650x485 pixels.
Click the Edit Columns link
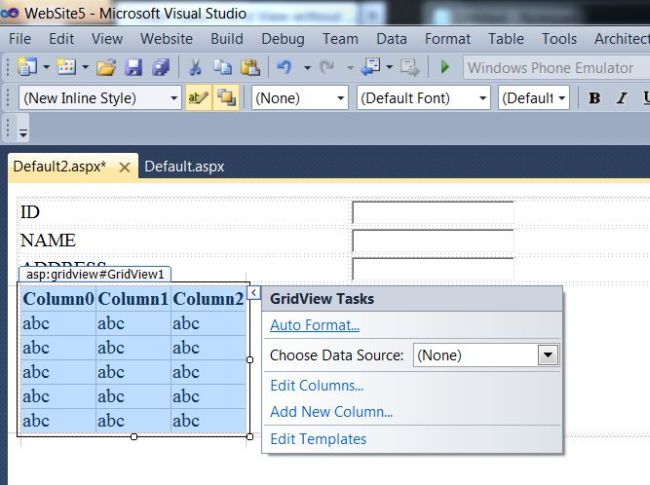click(x=316, y=385)
